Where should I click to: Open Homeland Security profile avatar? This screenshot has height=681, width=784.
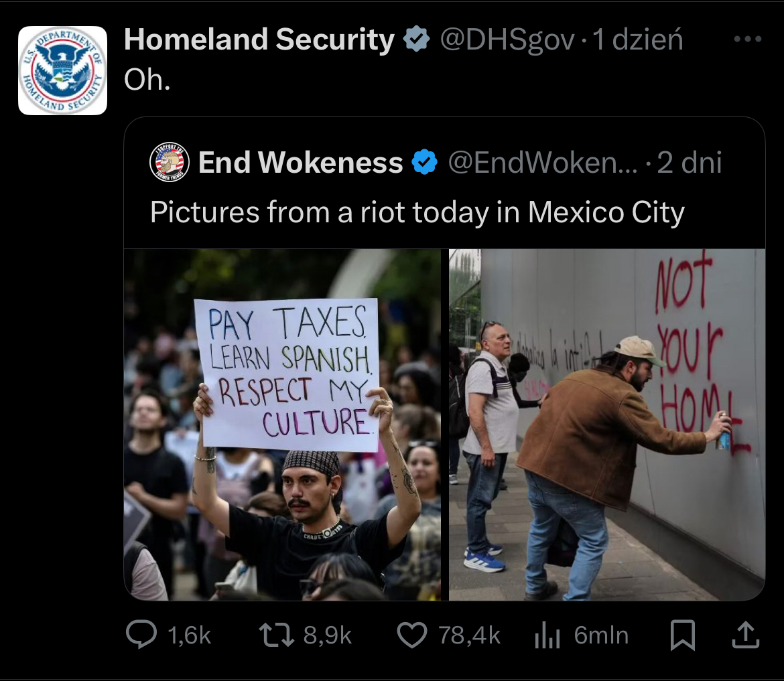tap(62, 70)
